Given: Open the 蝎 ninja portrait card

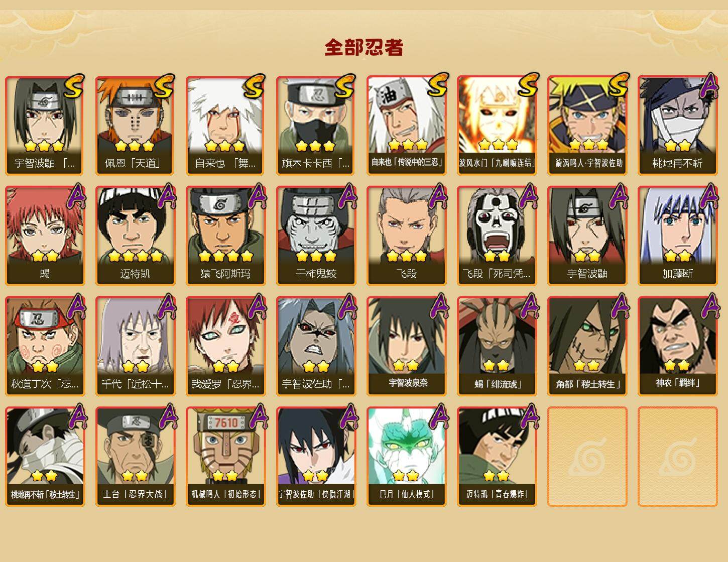Looking at the screenshot, I should [45, 236].
